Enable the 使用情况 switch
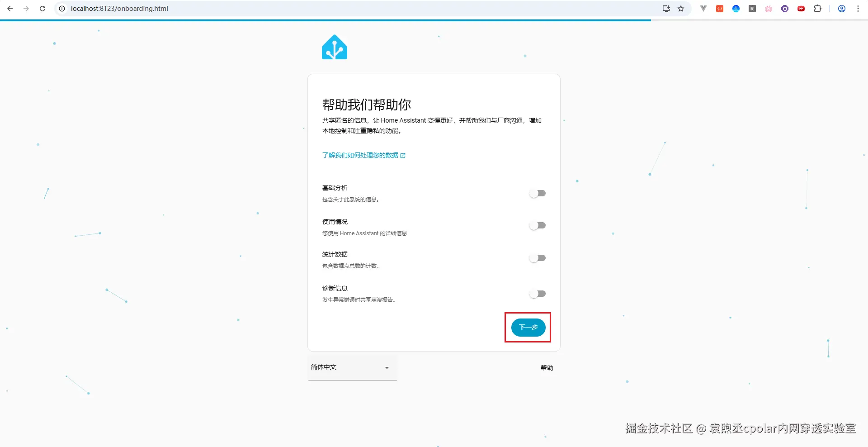Image resolution: width=868 pixels, height=447 pixels. click(538, 226)
